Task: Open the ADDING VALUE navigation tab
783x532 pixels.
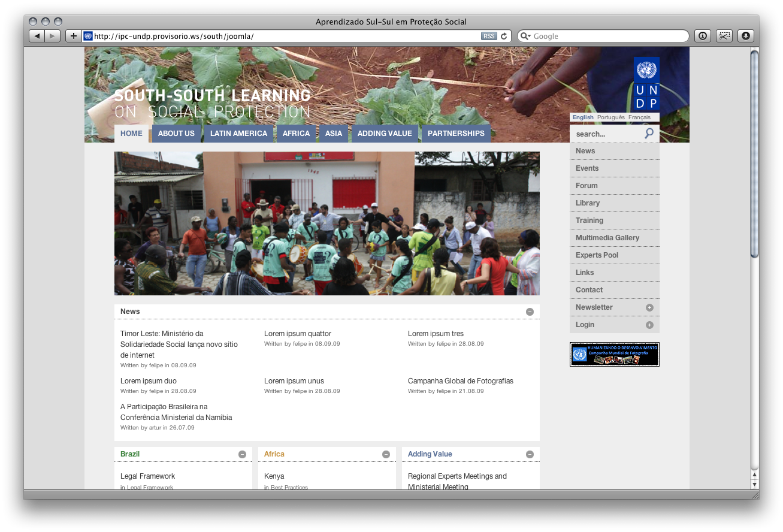Action: [x=385, y=134]
